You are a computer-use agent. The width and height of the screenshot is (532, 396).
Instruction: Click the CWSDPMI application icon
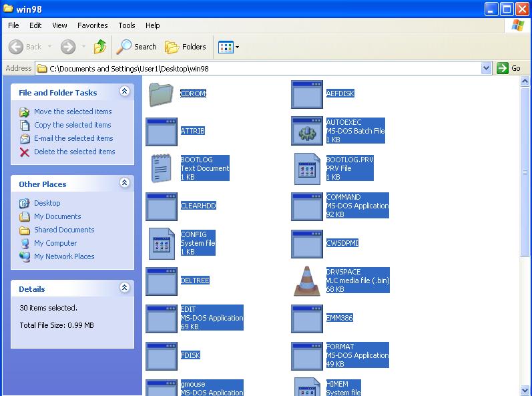pos(306,244)
